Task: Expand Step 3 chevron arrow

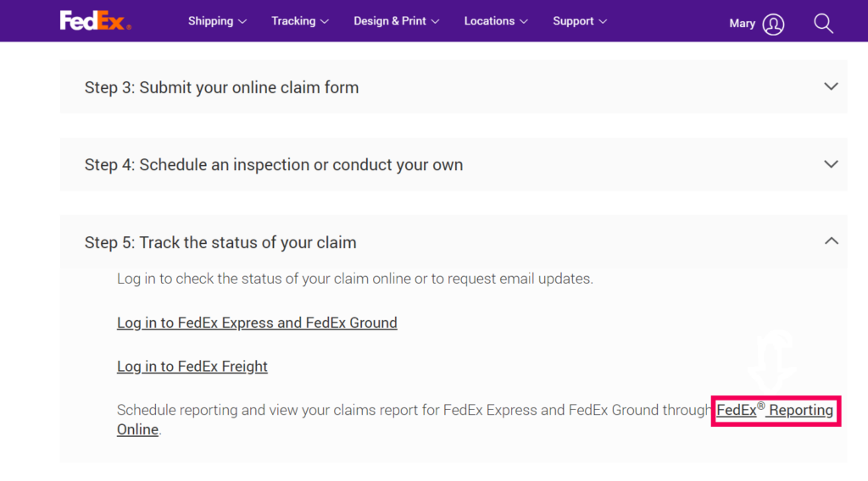Action: (x=831, y=87)
